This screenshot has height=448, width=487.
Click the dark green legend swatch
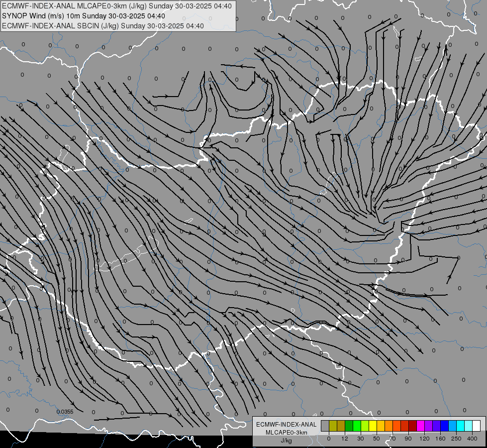coord(349,426)
